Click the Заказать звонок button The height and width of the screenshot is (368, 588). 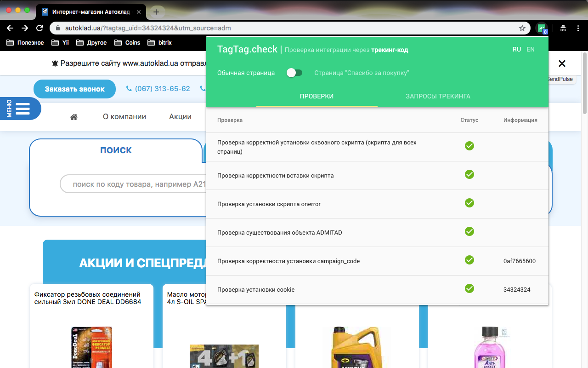pos(74,88)
